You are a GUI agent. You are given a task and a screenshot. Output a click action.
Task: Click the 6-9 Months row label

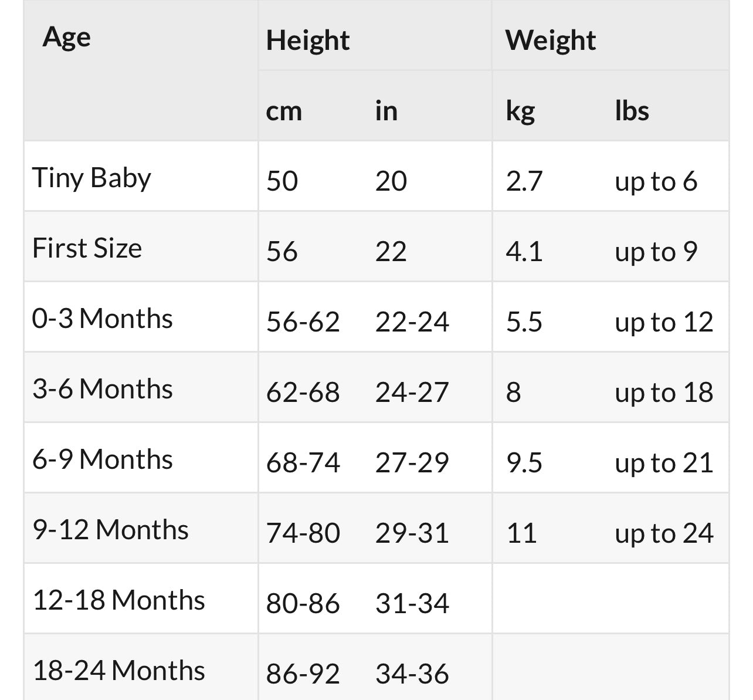pos(102,459)
